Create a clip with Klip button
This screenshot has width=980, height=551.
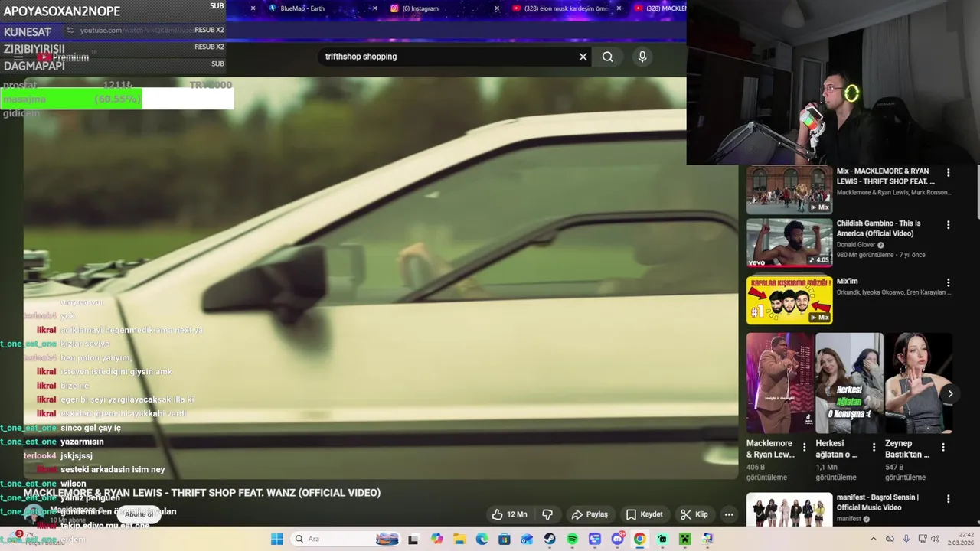694,514
